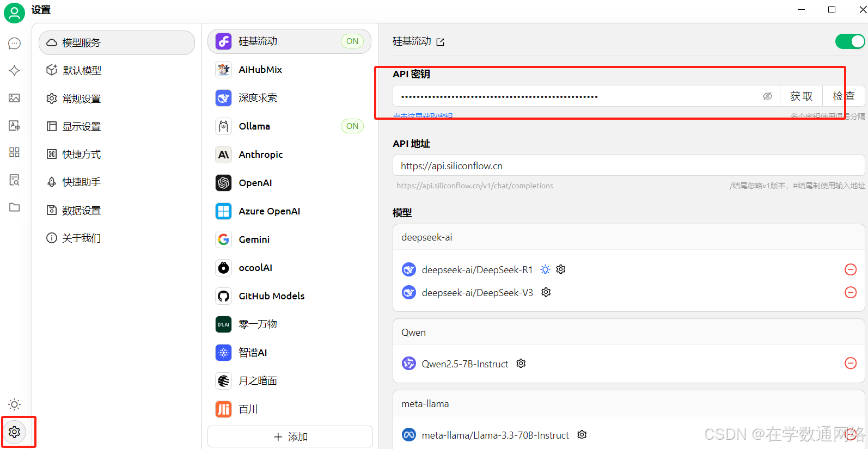Remove the DeepSeek-V3 model
868x449 pixels.
point(851,292)
